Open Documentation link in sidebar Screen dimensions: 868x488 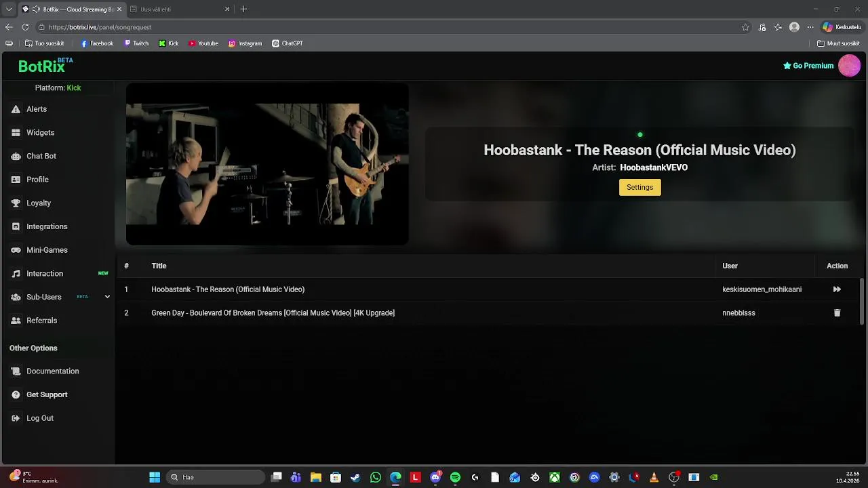coord(45,371)
